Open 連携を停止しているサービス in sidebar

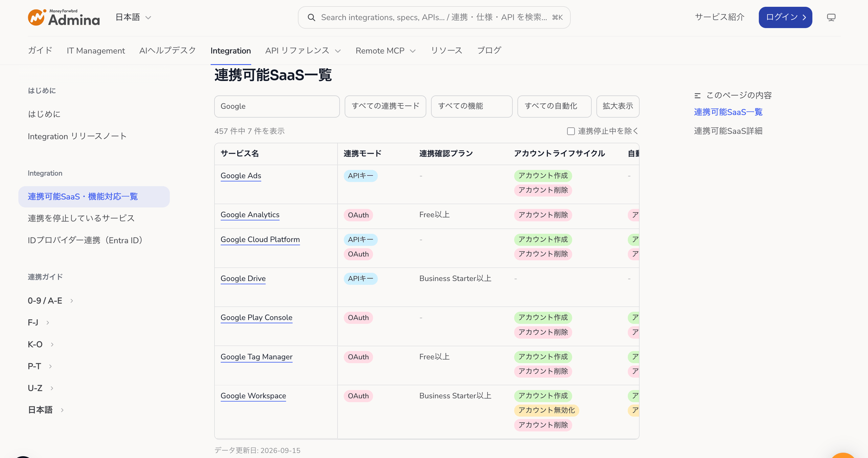pyautogui.click(x=81, y=219)
